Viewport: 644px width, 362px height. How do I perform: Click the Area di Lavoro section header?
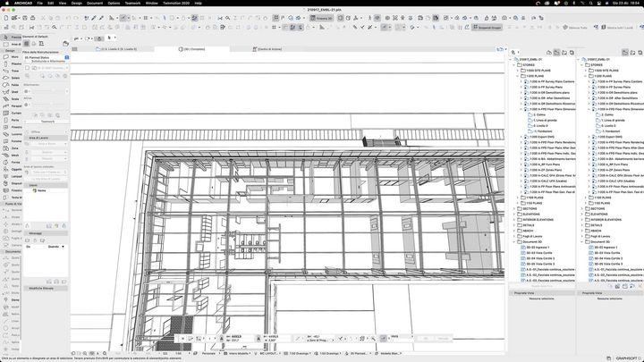(x=46, y=138)
